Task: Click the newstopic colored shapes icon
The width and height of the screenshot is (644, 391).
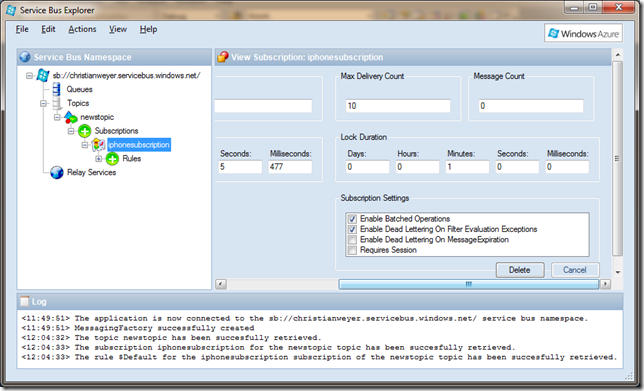Action: coord(71,117)
